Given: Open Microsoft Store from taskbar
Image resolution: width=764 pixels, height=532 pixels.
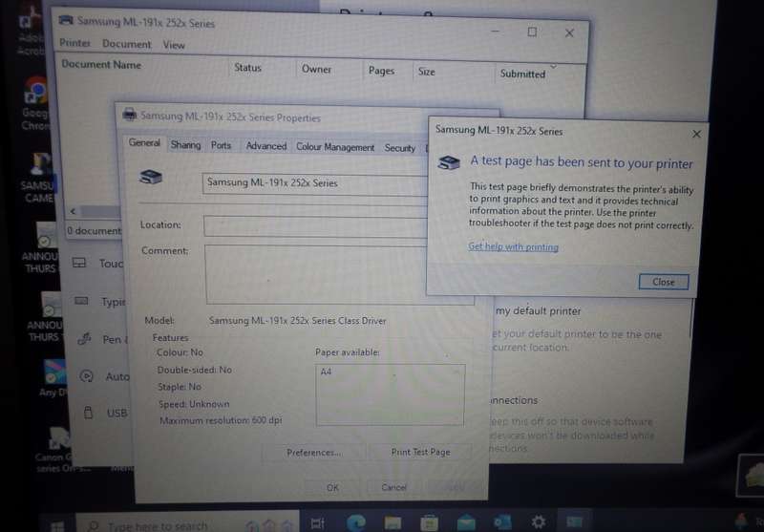Looking at the screenshot, I should [x=429, y=523].
